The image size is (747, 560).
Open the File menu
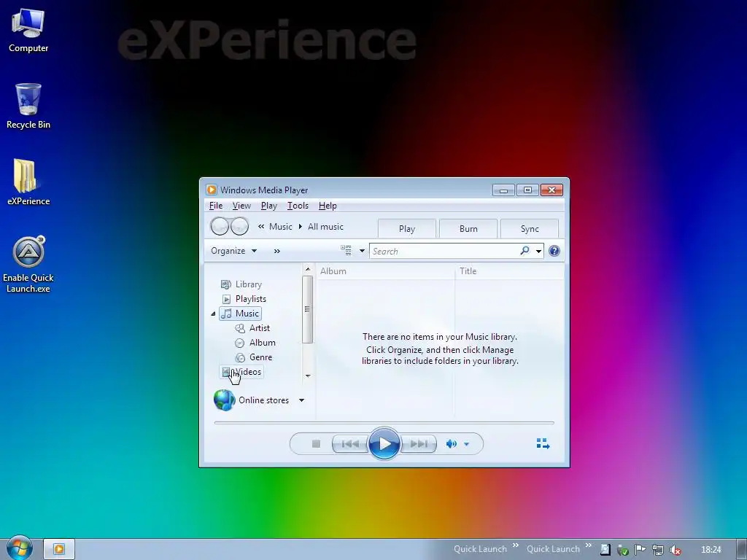tap(216, 206)
